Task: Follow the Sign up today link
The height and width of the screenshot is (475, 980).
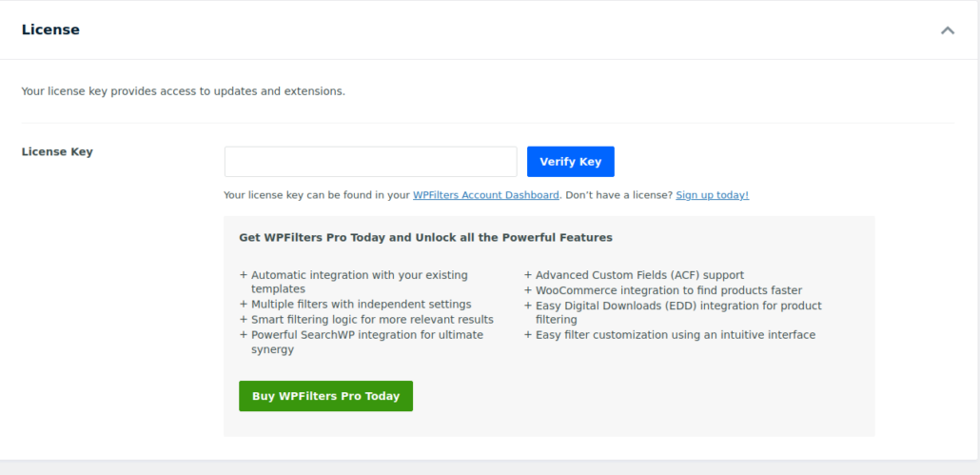Action: point(712,195)
